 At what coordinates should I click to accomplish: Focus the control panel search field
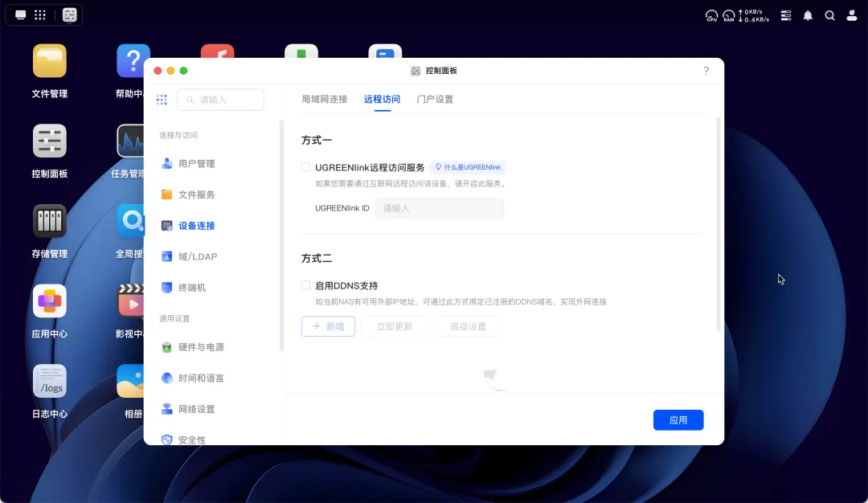(x=220, y=100)
